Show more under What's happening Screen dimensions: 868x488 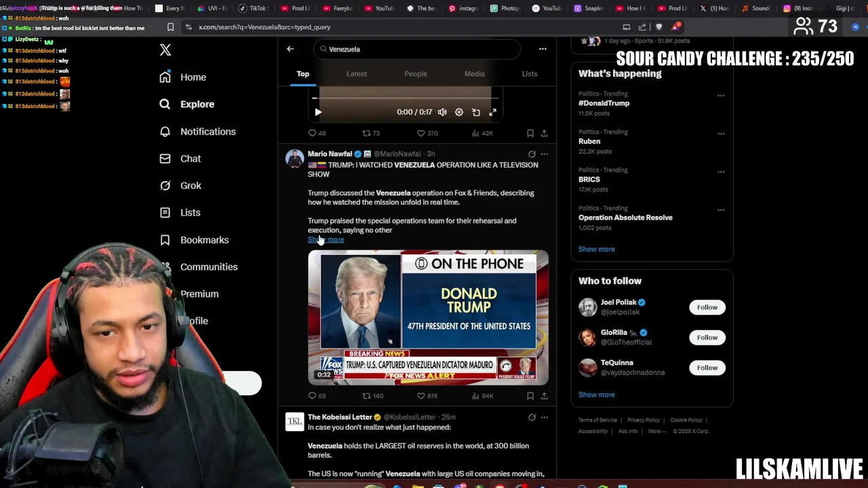pyautogui.click(x=597, y=249)
